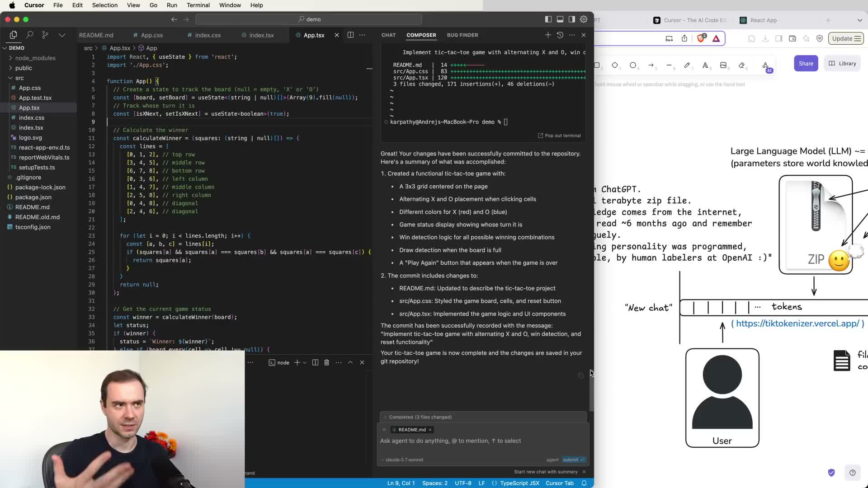
Task: Toggle the primary sidebar layout button
Action: (x=548, y=19)
